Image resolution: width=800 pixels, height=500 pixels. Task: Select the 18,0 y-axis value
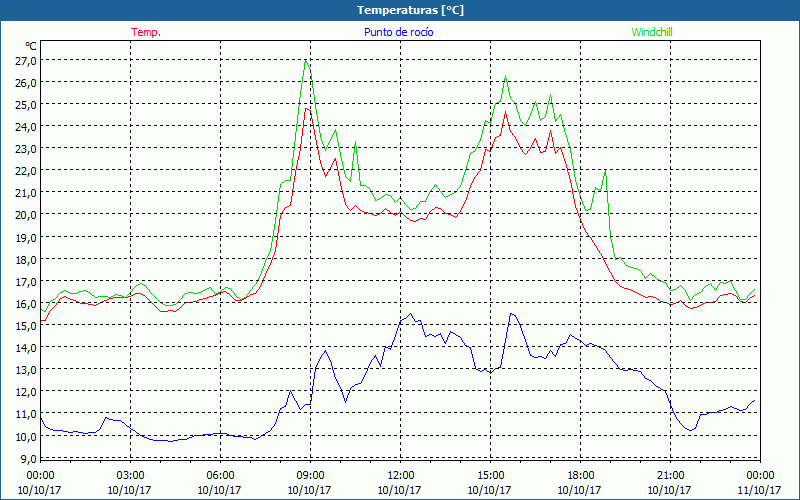point(26,259)
